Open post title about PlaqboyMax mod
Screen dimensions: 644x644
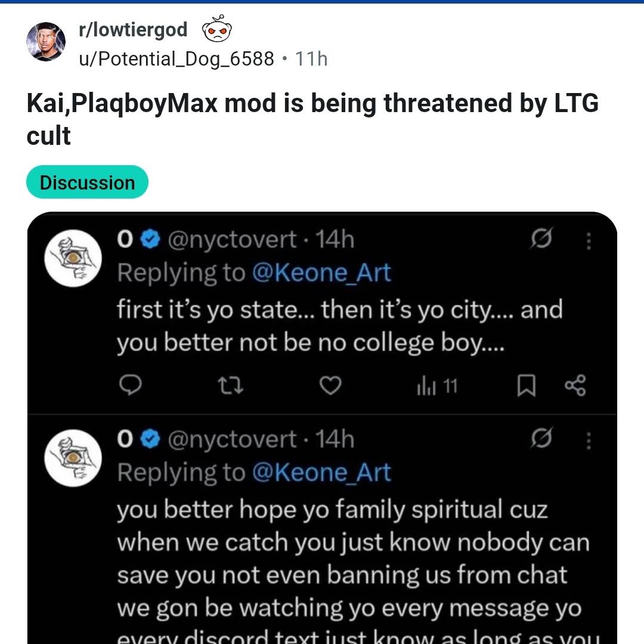(x=312, y=119)
